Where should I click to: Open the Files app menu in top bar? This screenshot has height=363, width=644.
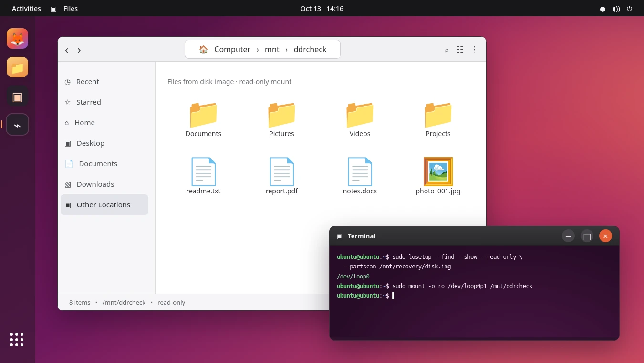point(64,9)
